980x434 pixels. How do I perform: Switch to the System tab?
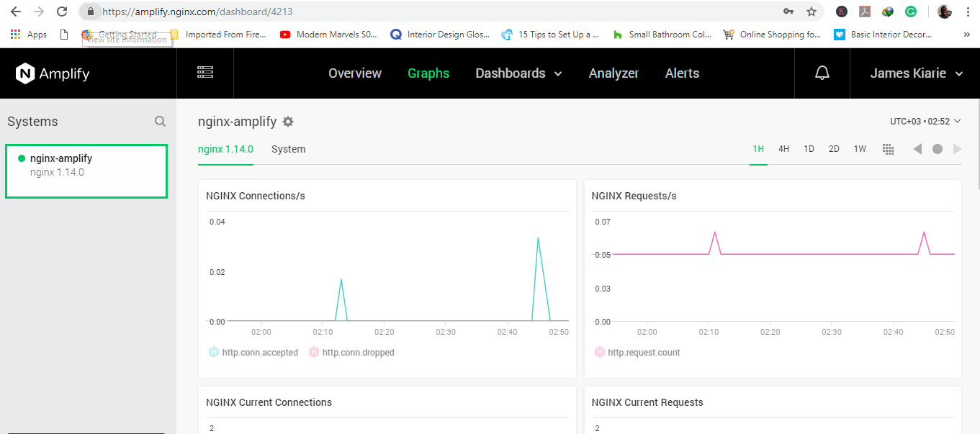[289, 149]
